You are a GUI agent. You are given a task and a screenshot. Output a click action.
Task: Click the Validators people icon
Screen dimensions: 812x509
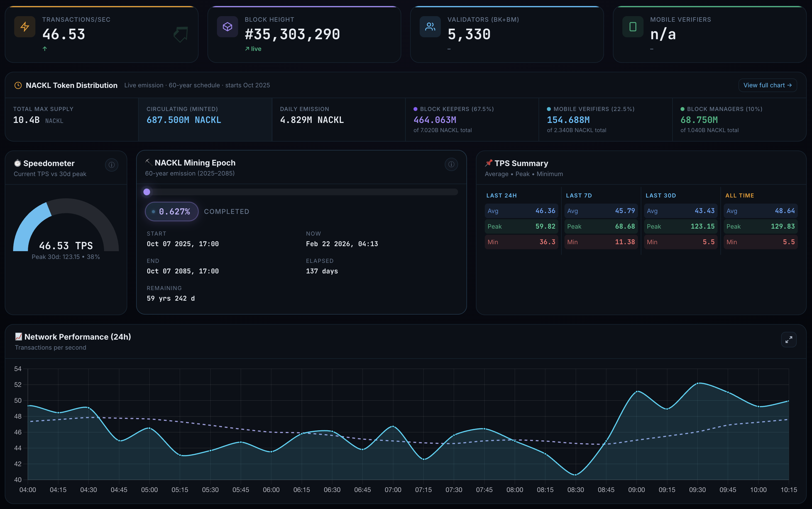[x=430, y=27]
